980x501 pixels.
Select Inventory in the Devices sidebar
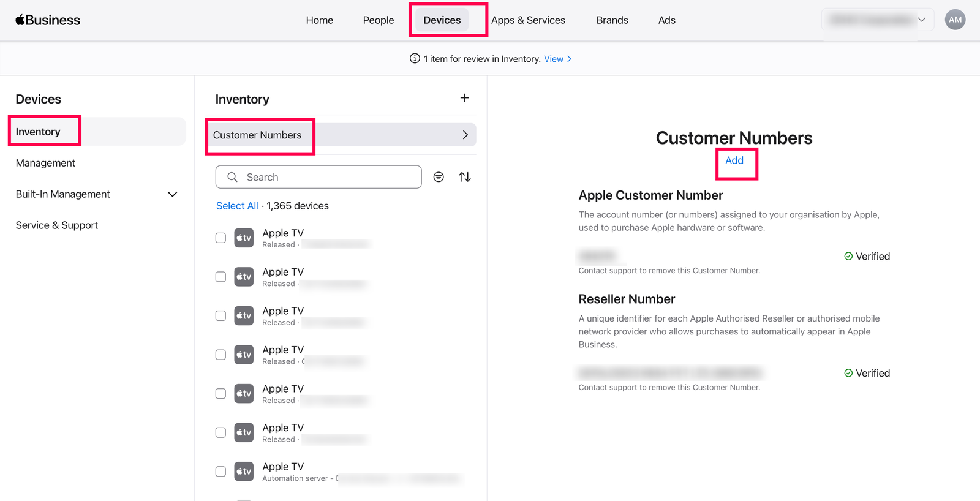(97, 132)
